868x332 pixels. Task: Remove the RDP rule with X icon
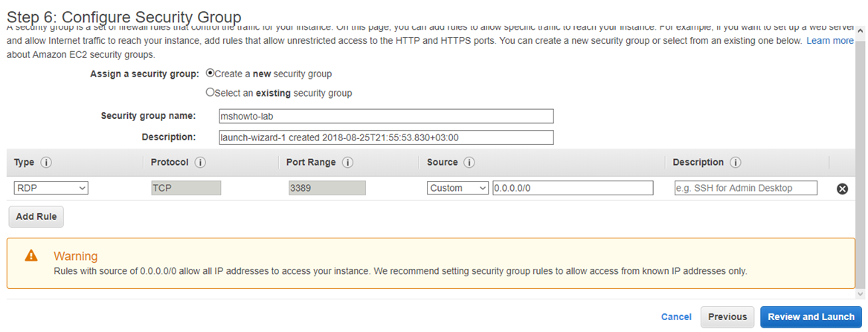pos(842,189)
